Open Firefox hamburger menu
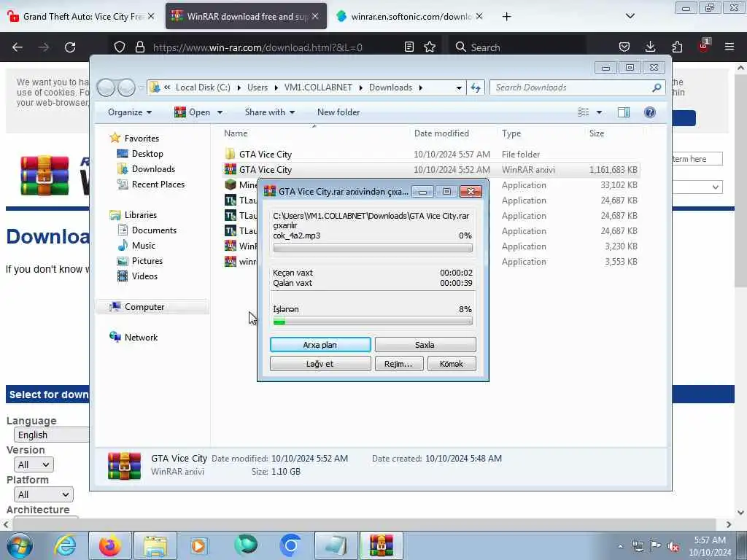Image resolution: width=747 pixels, height=560 pixels. [729, 47]
